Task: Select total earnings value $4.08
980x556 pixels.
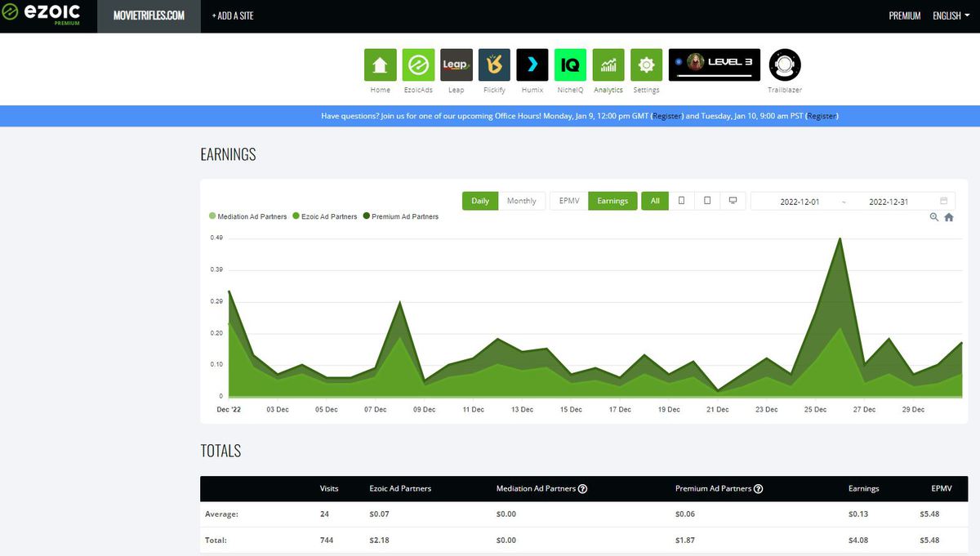Action: click(858, 540)
